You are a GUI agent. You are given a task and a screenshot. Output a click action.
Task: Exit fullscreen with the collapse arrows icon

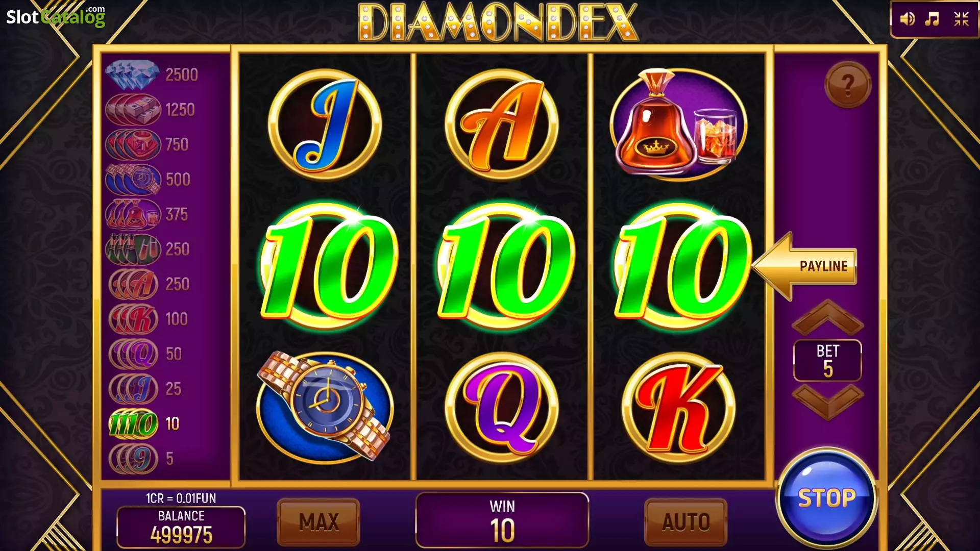point(962,19)
